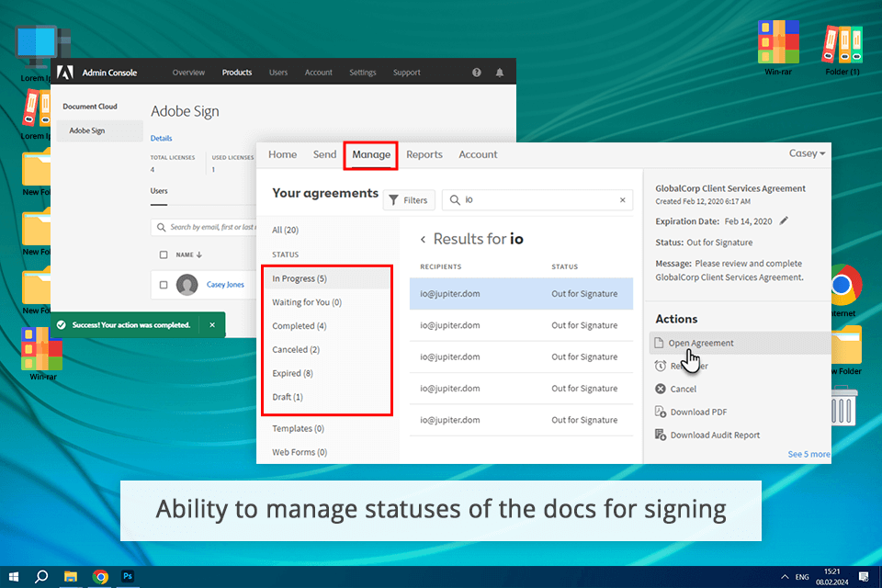
Task: Open Overview in Admin Console
Action: click(x=188, y=73)
